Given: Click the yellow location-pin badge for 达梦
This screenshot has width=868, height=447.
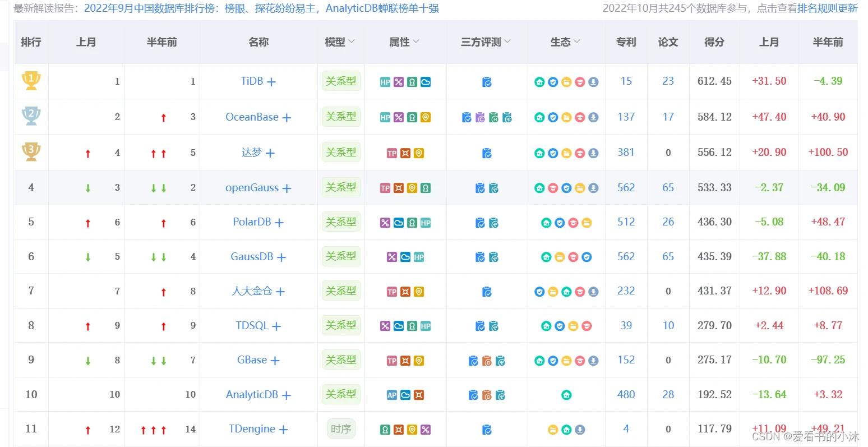Looking at the screenshot, I should click(x=419, y=152).
